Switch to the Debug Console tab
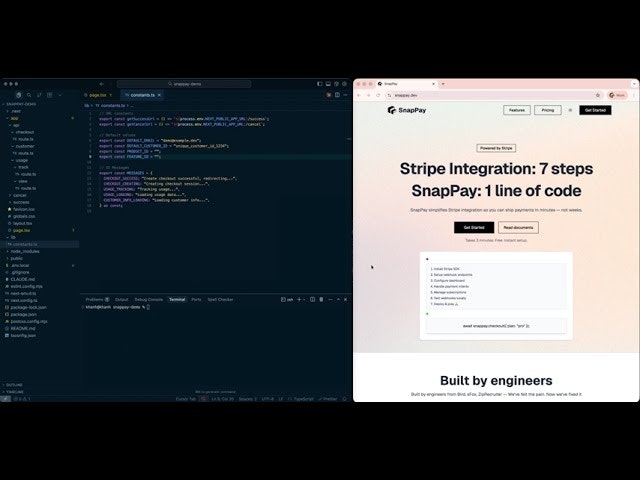This screenshot has height=480, width=640. pyautogui.click(x=149, y=300)
